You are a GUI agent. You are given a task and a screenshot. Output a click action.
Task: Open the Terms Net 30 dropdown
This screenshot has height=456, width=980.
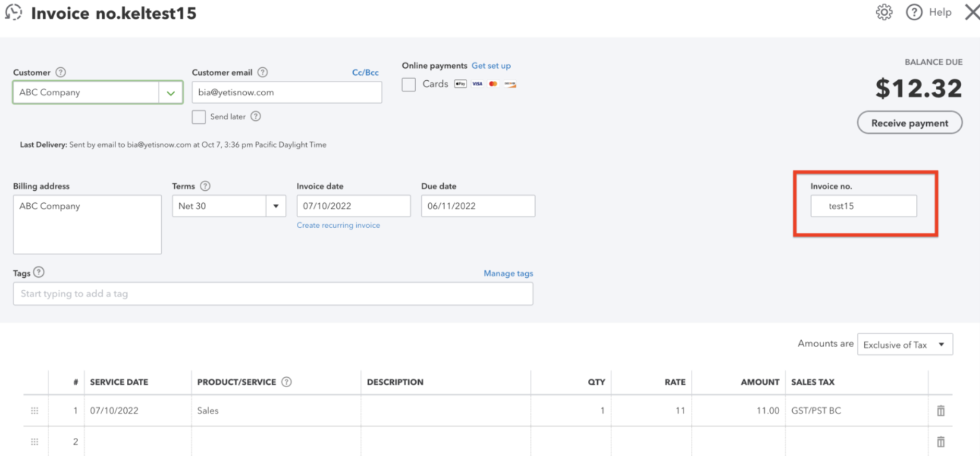[x=276, y=206]
